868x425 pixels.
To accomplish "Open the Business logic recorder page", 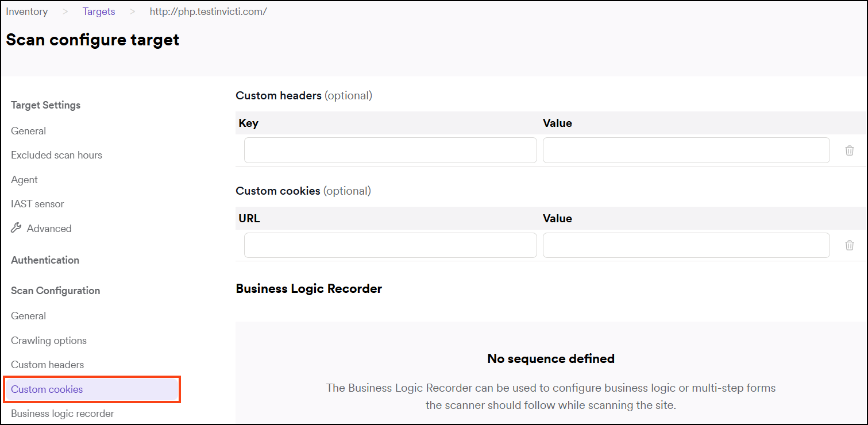I will [x=62, y=413].
